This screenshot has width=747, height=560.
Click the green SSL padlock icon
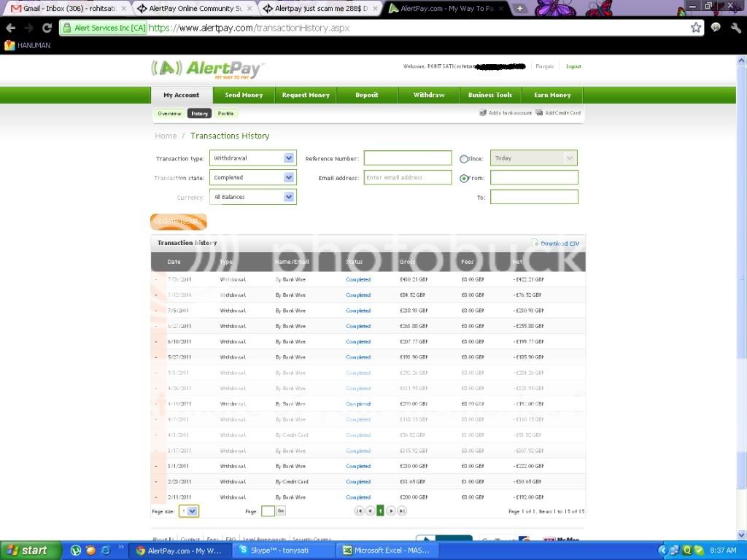tap(67, 28)
